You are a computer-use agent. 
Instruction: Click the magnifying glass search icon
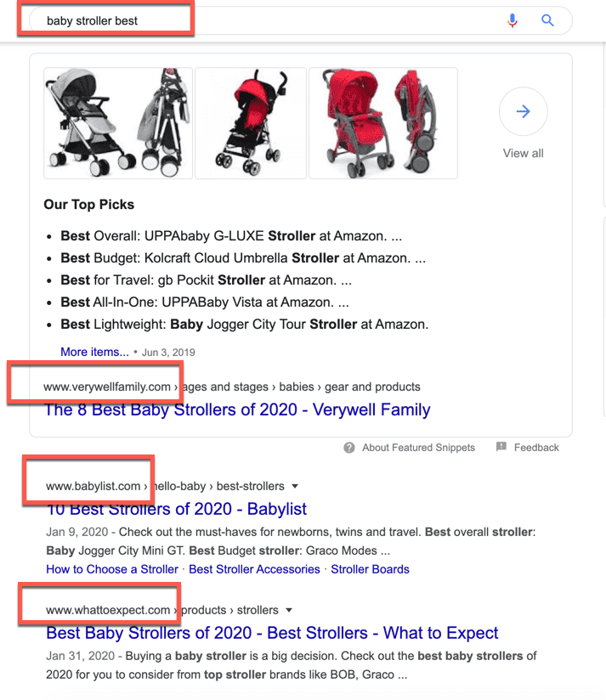pos(547,20)
